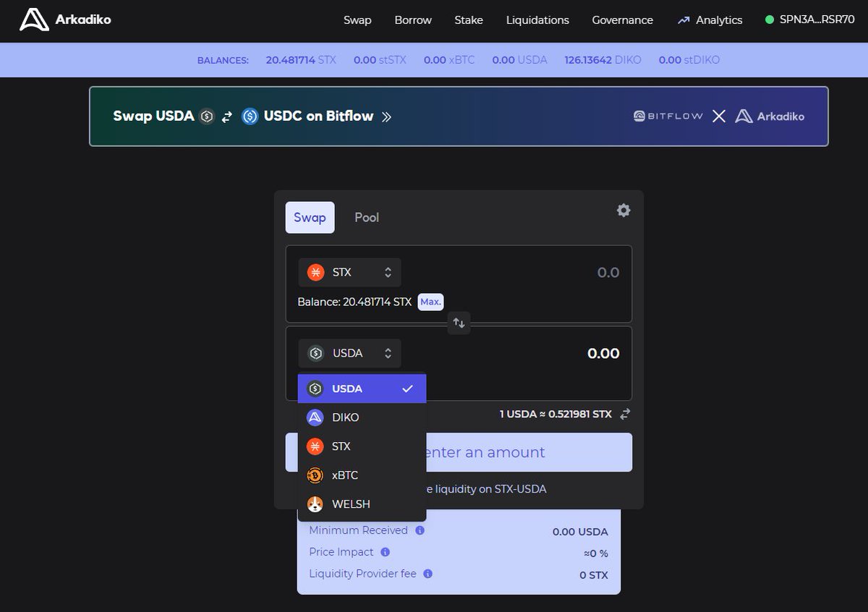Image resolution: width=868 pixels, height=612 pixels.
Task: Flip the exchange rate display arrows
Action: coord(625,414)
